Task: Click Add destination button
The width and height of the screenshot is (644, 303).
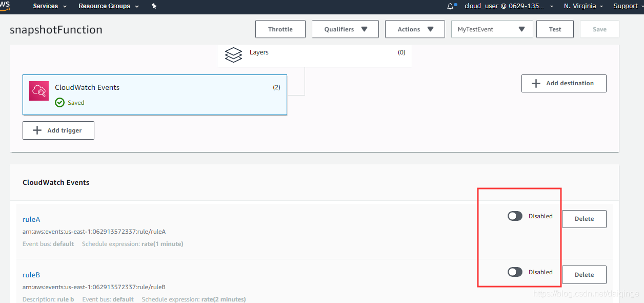Action: [x=564, y=83]
